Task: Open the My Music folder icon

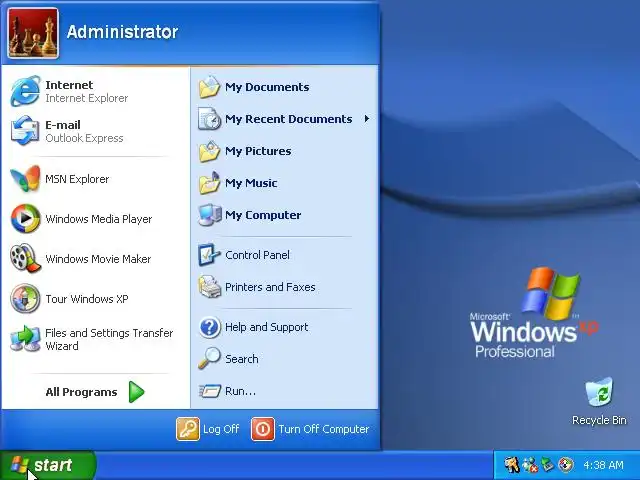Action: coord(209,183)
